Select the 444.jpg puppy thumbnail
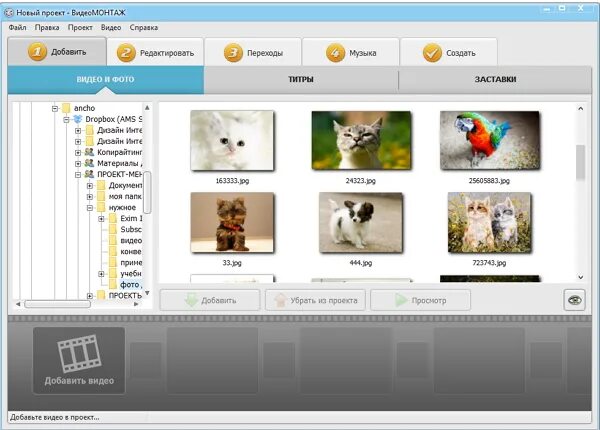The height and width of the screenshot is (430, 600). pyautogui.click(x=361, y=223)
